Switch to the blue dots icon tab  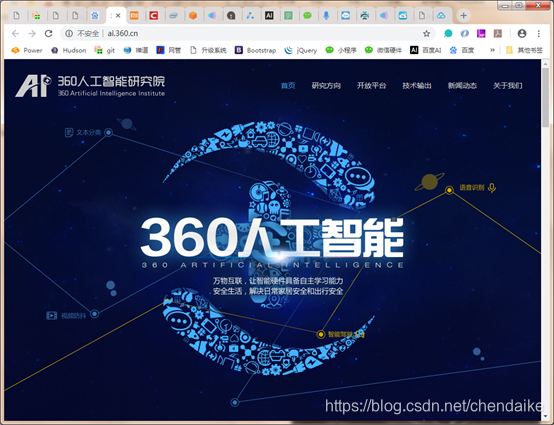[250, 16]
